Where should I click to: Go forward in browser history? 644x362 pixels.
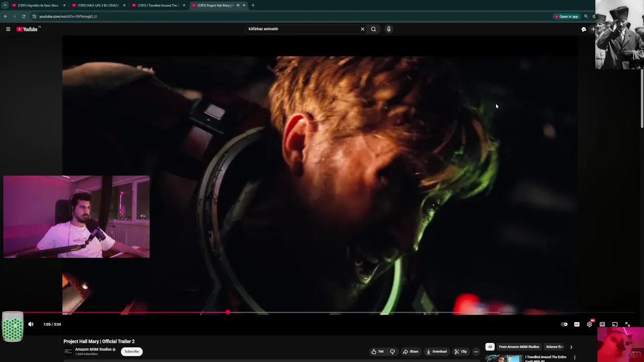pyautogui.click(x=14, y=17)
